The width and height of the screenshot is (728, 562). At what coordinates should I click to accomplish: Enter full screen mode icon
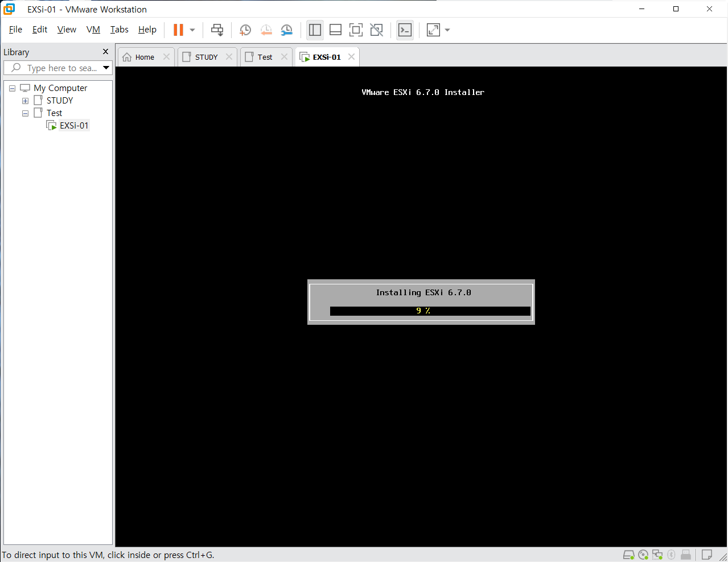click(x=356, y=30)
